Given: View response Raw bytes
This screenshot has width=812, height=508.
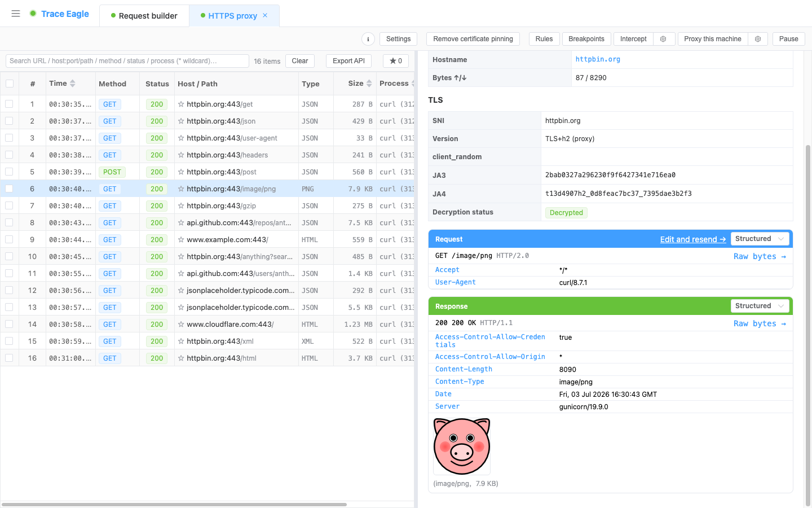Looking at the screenshot, I should pyautogui.click(x=760, y=323).
